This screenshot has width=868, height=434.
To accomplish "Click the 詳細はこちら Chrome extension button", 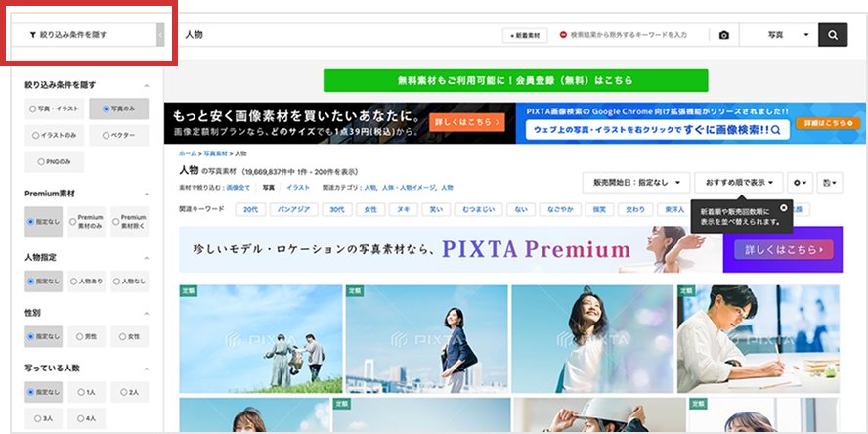I will click(828, 123).
